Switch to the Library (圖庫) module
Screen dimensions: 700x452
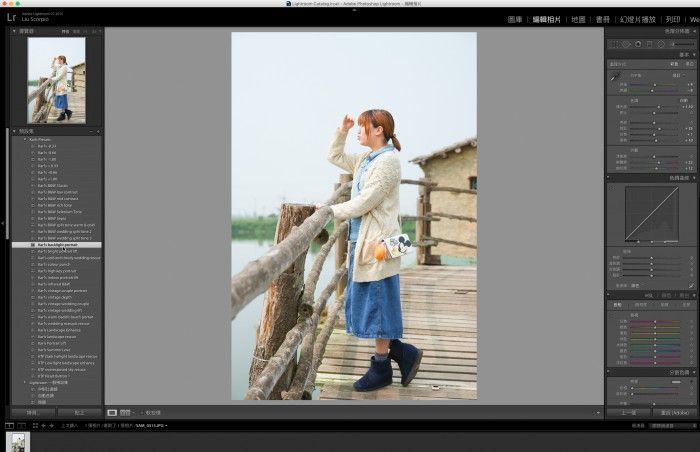pyautogui.click(x=515, y=19)
